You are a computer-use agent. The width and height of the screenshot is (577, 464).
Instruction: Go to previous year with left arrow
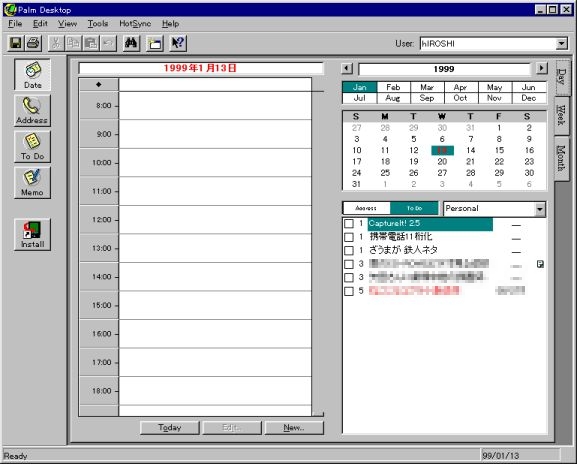[347, 68]
